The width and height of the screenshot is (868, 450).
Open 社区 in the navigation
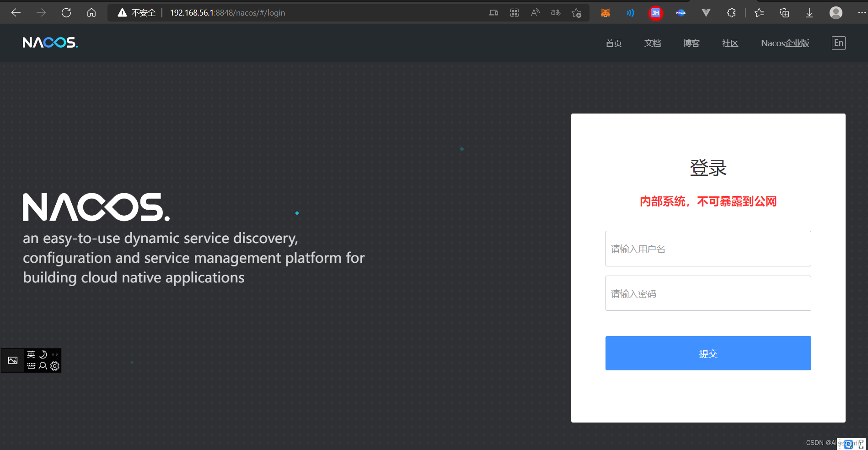tap(730, 43)
